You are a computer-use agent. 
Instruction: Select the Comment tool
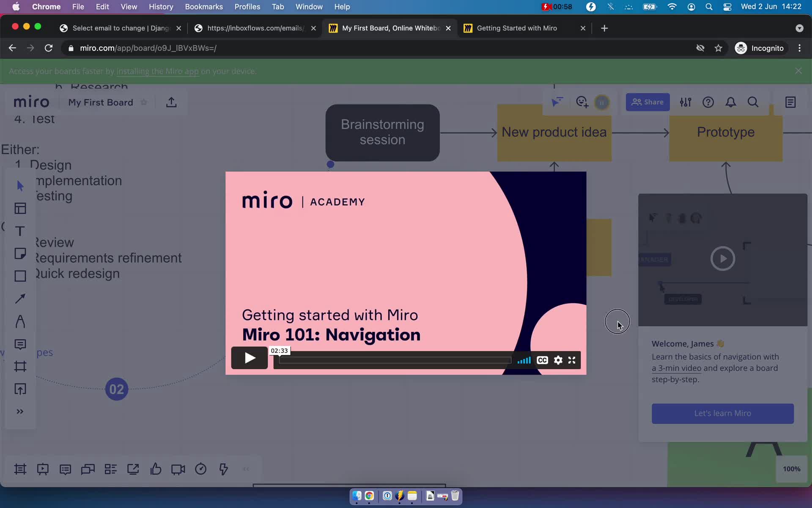coord(20,344)
